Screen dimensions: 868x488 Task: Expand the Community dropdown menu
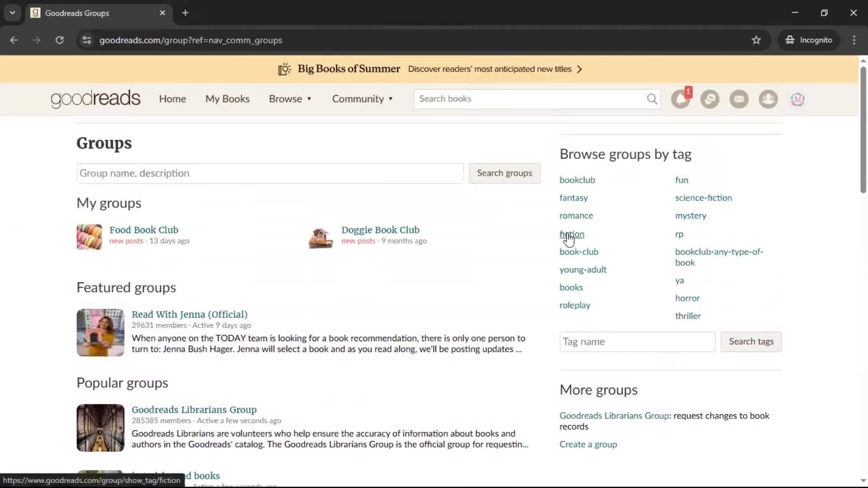point(363,99)
